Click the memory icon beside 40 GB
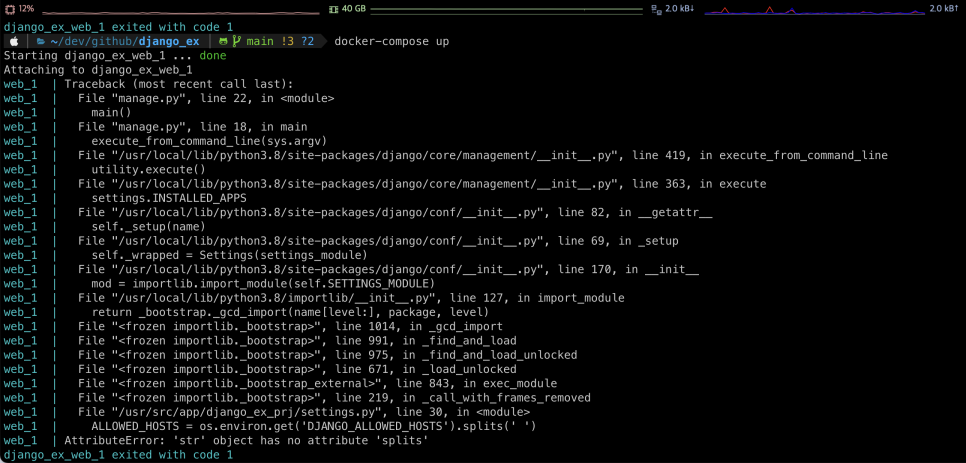The image size is (966, 463). (333, 9)
